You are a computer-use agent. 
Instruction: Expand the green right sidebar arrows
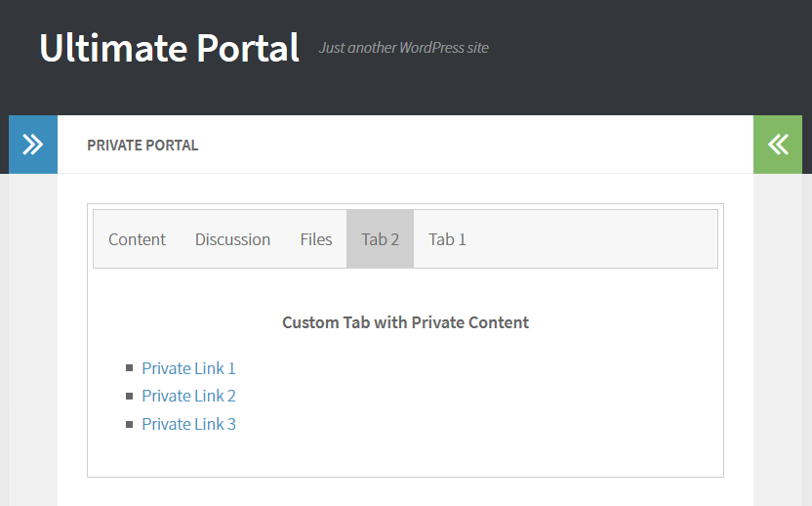click(778, 145)
